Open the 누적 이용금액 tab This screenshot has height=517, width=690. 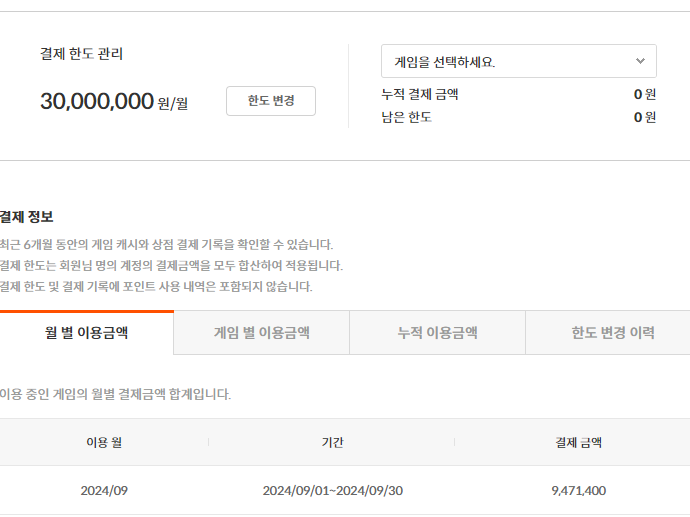point(437,333)
